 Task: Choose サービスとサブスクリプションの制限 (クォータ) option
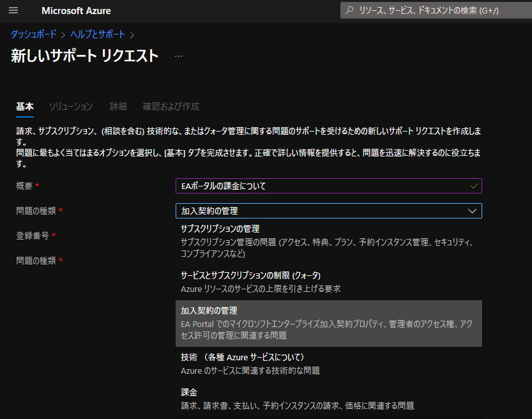pos(329,282)
